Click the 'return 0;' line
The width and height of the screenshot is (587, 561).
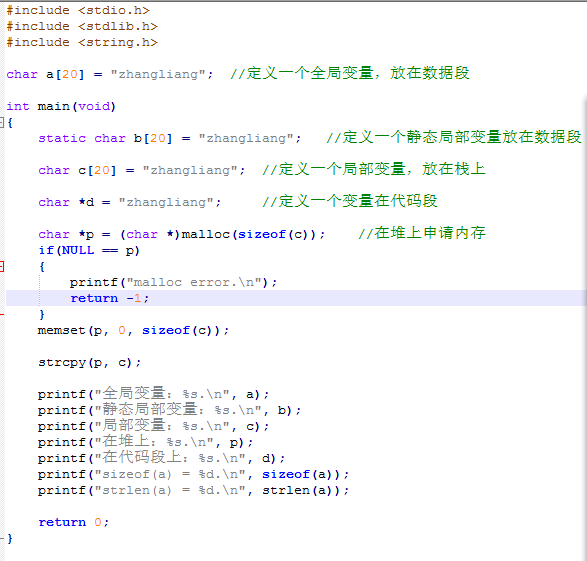pyautogui.click(x=74, y=522)
